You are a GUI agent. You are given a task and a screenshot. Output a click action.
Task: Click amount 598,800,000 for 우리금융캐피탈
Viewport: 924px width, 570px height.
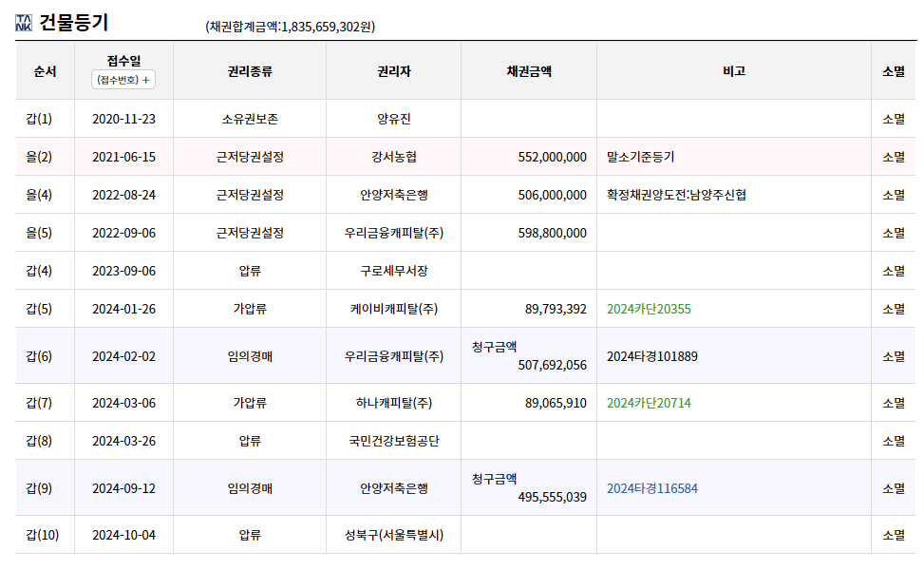tap(552, 234)
